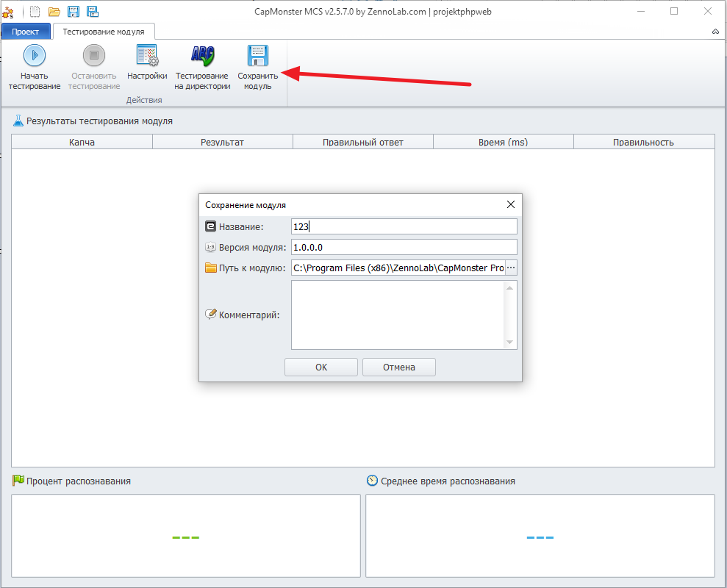Click the Версия модуля label icon

coord(210,247)
